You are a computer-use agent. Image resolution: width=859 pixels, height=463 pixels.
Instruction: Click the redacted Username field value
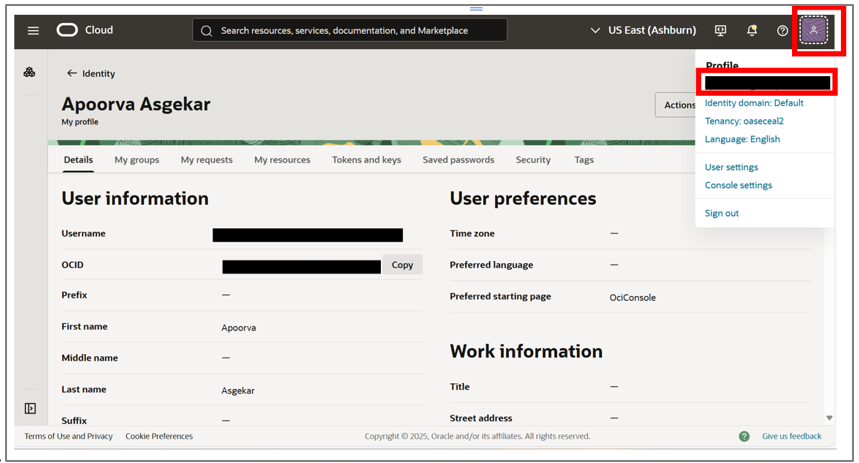pyautogui.click(x=307, y=235)
